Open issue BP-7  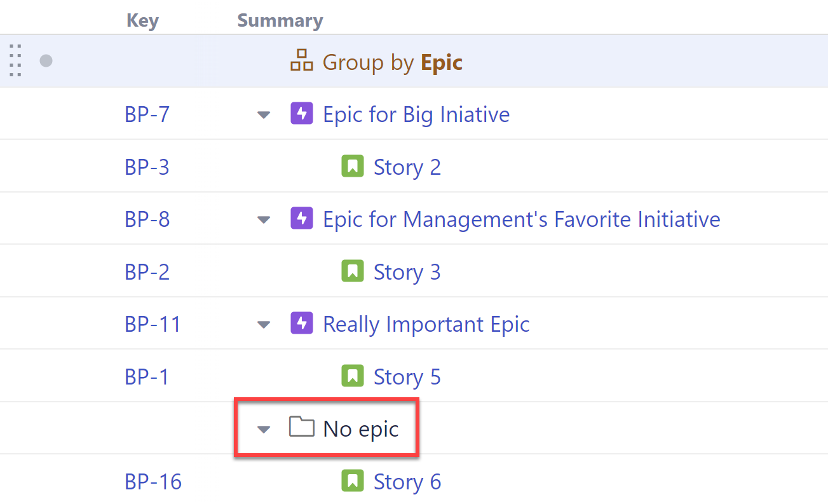coord(147,114)
